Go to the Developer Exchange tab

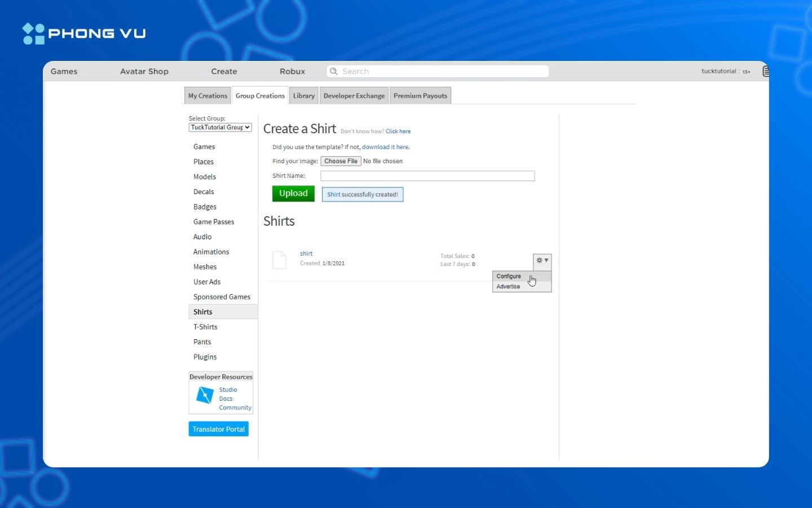pyautogui.click(x=354, y=96)
